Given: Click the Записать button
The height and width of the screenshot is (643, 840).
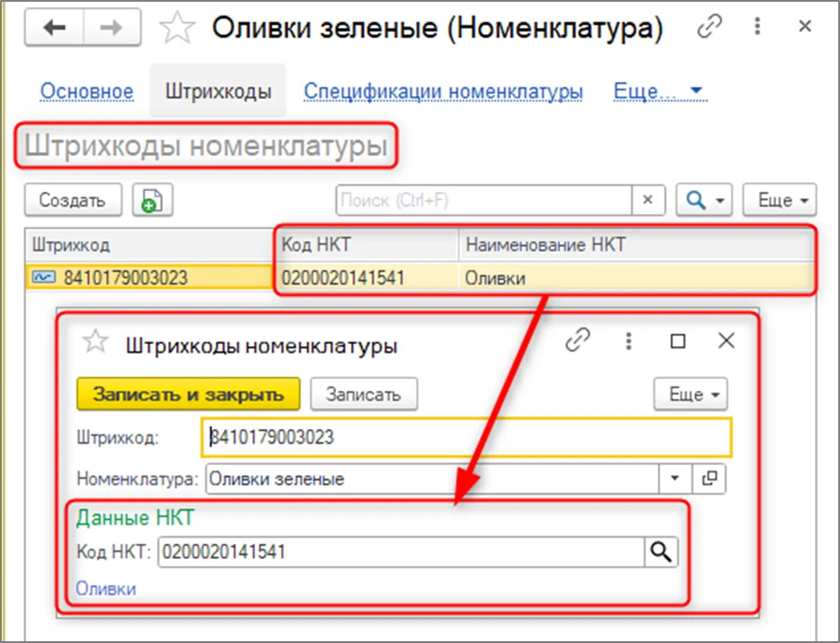Looking at the screenshot, I should [364, 394].
